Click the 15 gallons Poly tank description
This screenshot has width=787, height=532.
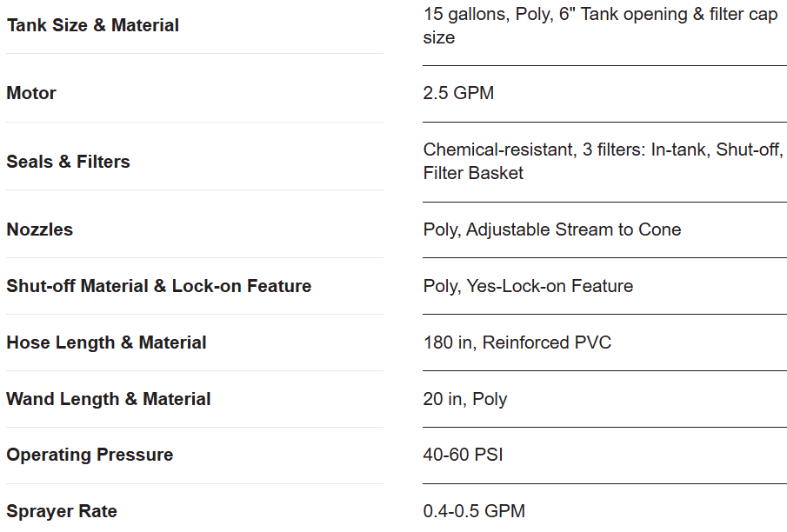[600, 25]
